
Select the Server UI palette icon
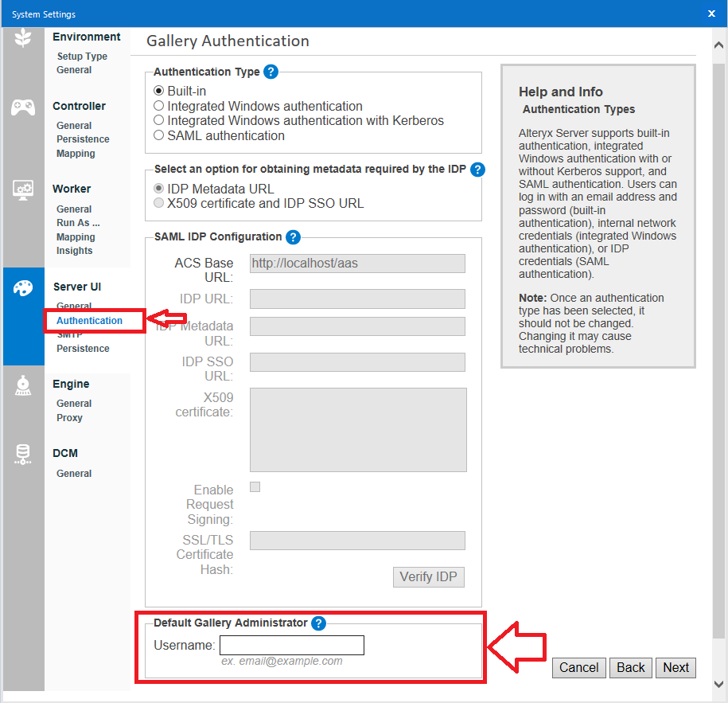click(23, 289)
